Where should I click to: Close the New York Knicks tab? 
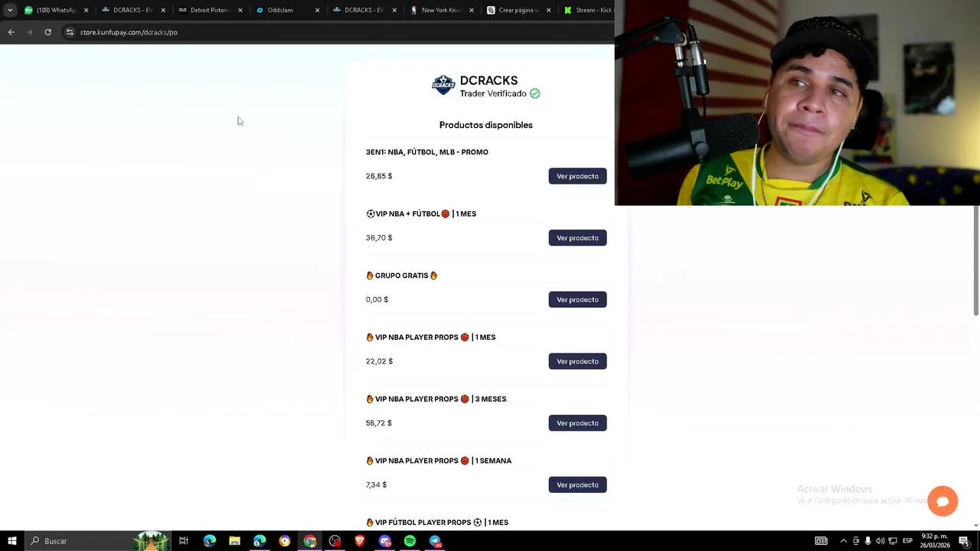click(x=472, y=10)
